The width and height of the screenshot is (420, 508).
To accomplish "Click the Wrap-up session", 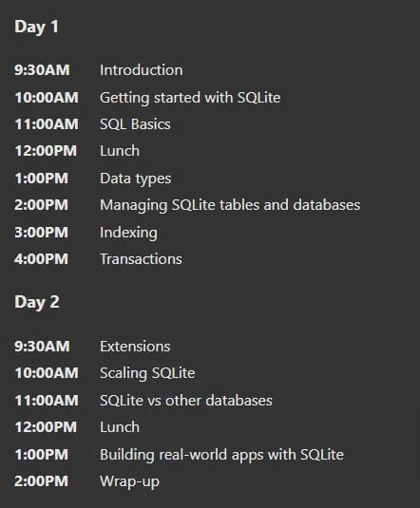I will pos(130,481).
